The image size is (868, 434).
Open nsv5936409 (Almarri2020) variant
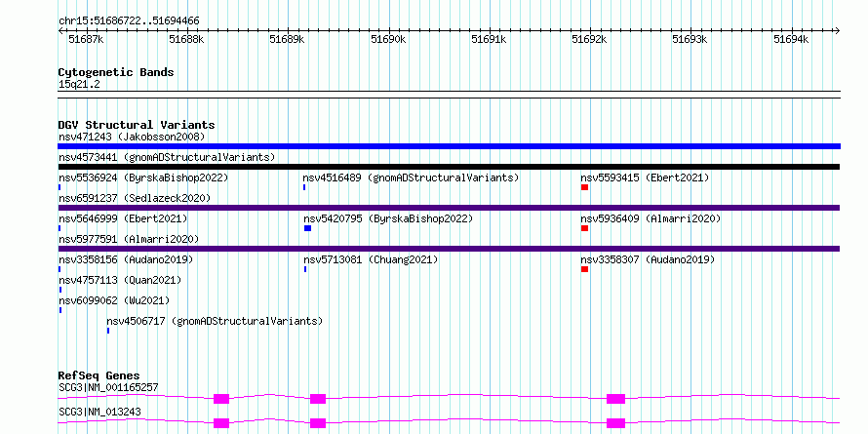(651, 218)
